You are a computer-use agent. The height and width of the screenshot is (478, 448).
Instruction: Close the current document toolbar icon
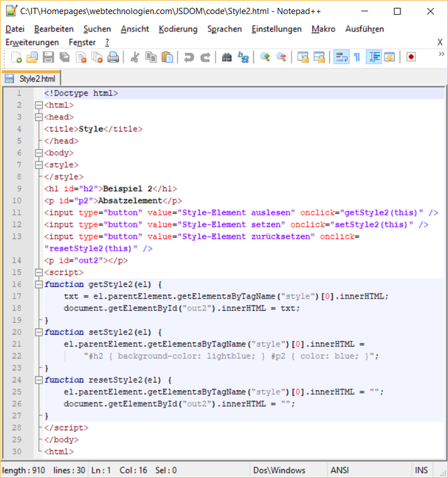pos(81,57)
